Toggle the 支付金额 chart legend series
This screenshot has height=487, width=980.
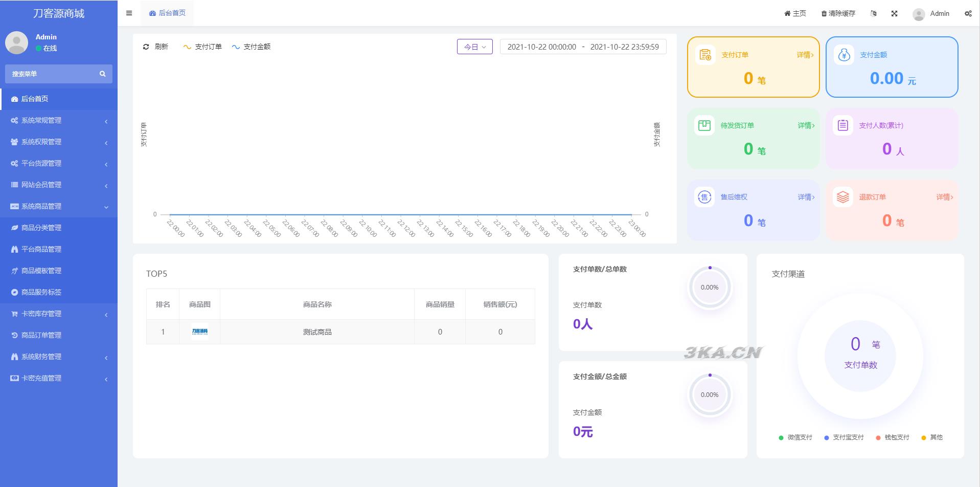point(251,47)
